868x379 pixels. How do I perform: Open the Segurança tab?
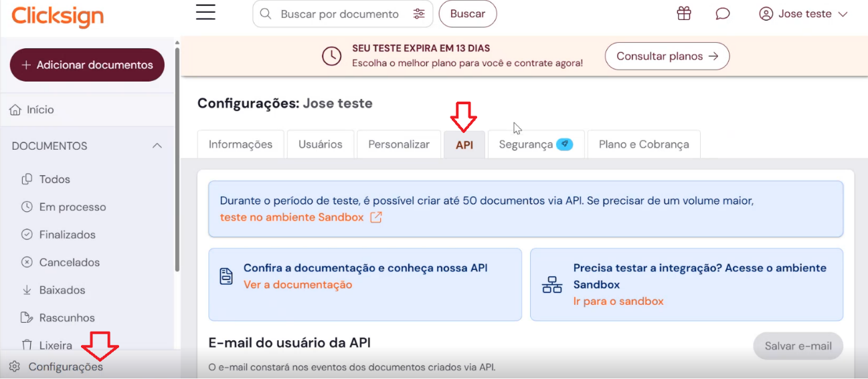[x=536, y=144]
